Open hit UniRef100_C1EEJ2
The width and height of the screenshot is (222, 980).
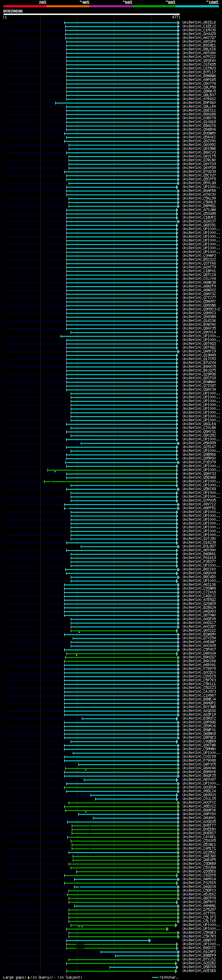pos(199,26)
